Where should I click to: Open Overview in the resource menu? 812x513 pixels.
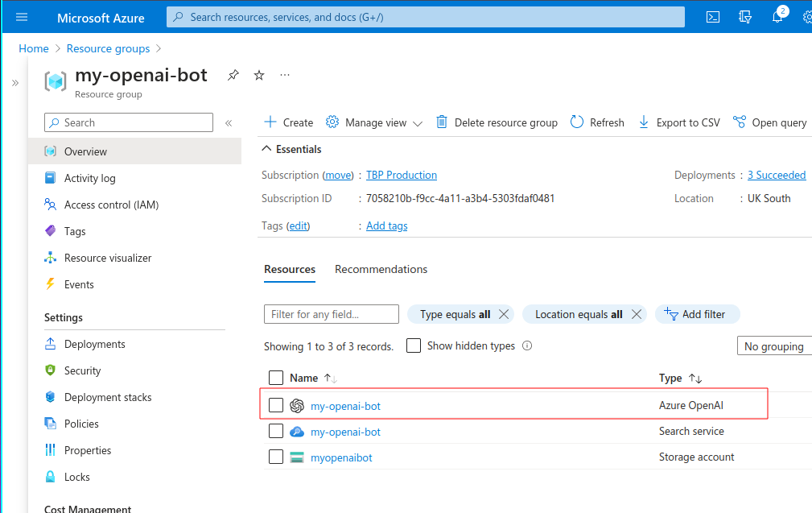[x=134, y=151]
